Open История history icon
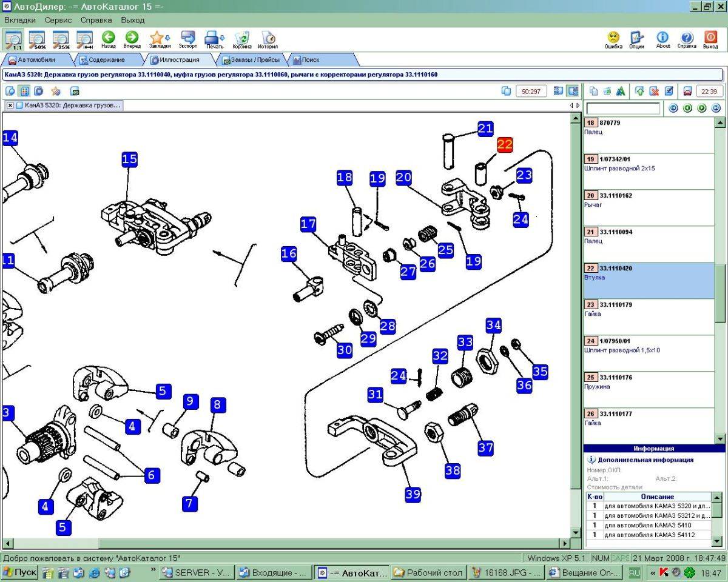728x582 pixels. pos(268,40)
